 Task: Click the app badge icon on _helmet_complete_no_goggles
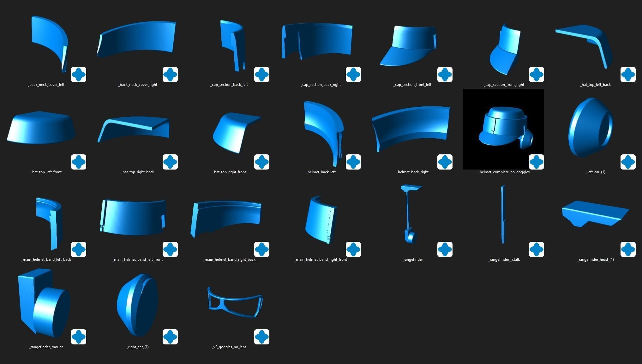pyautogui.click(x=537, y=162)
